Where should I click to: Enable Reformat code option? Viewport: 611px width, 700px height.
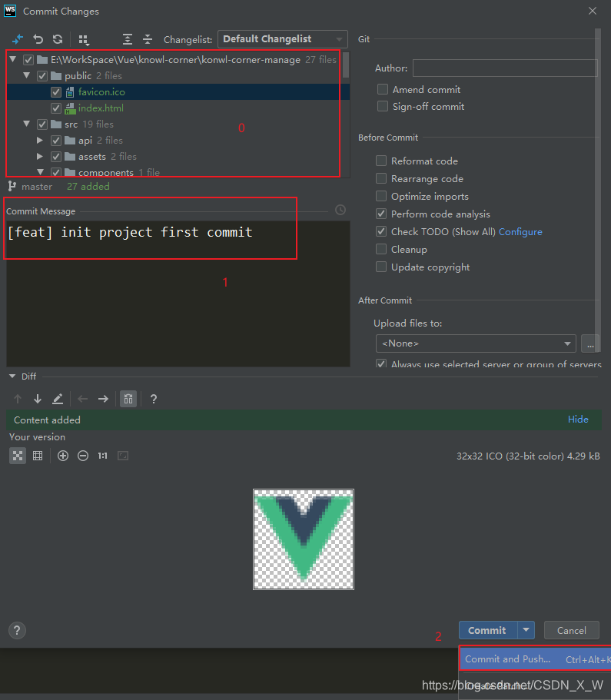[381, 161]
